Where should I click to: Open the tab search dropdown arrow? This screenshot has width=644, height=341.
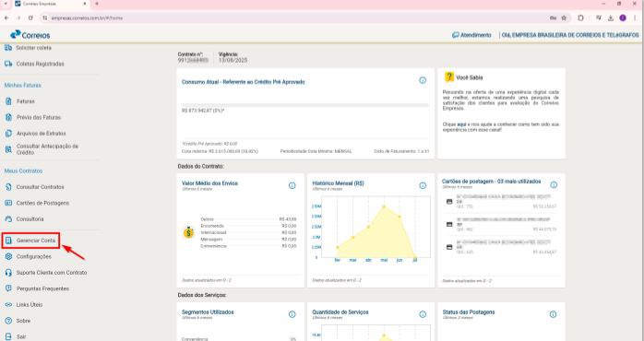(x=5, y=4)
